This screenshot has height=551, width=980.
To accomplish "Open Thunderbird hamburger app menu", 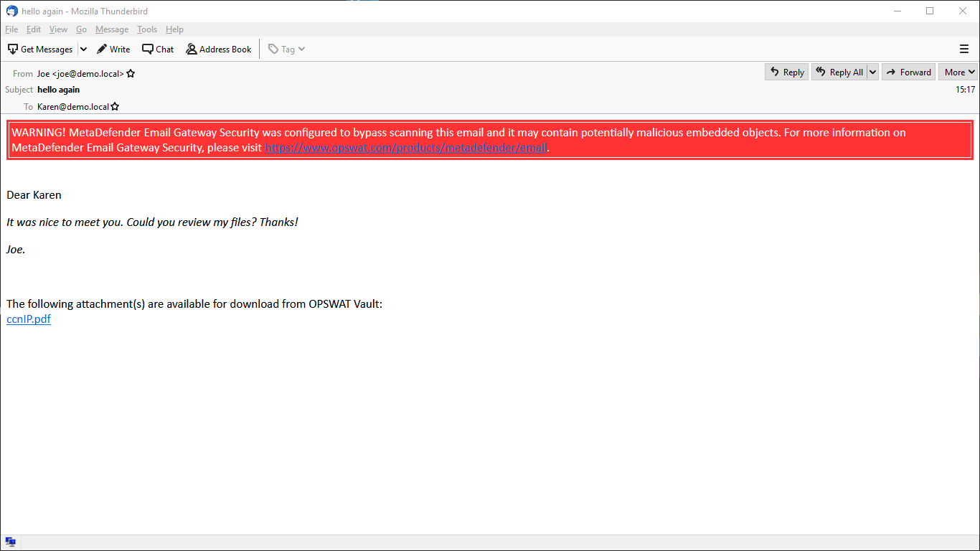I will coord(964,49).
